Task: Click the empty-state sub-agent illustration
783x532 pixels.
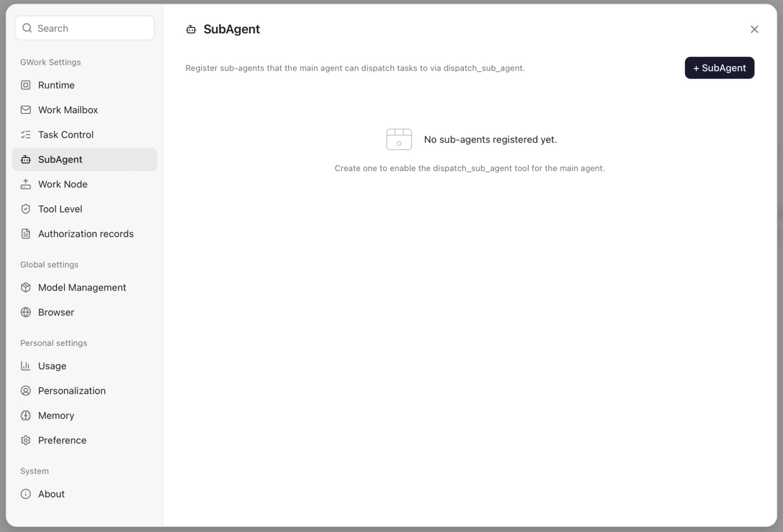Action: pyautogui.click(x=399, y=139)
